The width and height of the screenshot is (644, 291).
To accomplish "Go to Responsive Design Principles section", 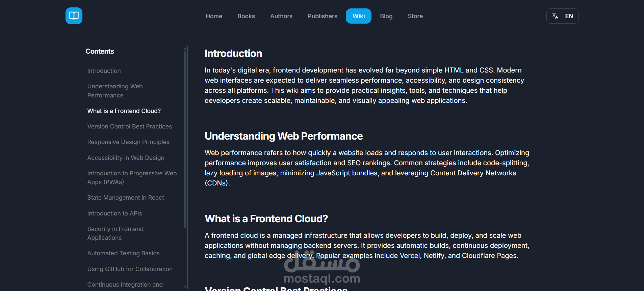I will (128, 142).
